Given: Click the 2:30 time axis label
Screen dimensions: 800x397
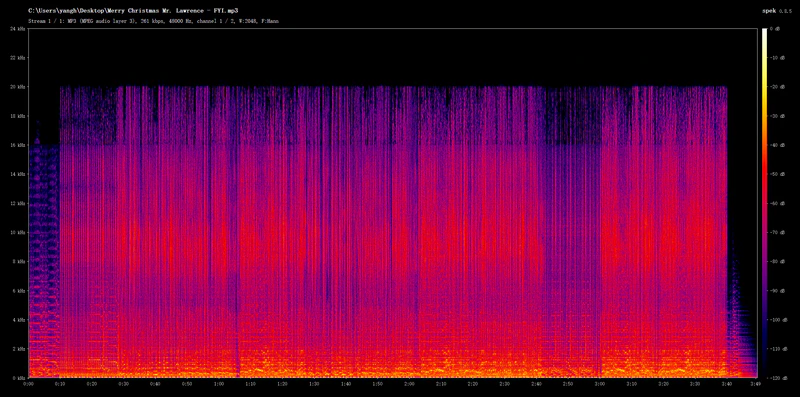Looking at the screenshot, I should pyautogui.click(x=506, y=383).
